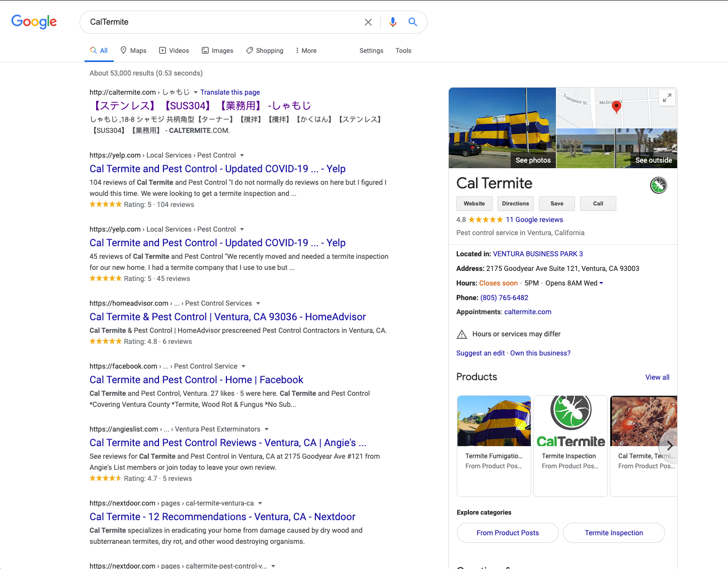The width and height of the screenshot is (728, 569).
Task: Select From Product Posts category chip
Action: 508,533
